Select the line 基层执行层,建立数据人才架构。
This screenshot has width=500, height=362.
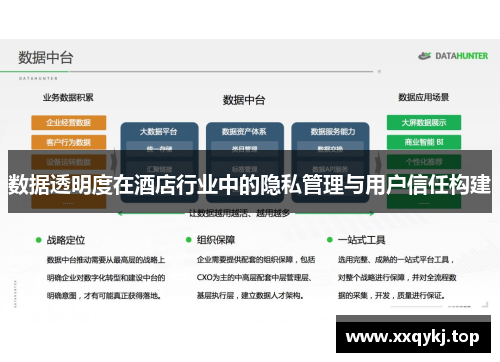coord(250,295)
